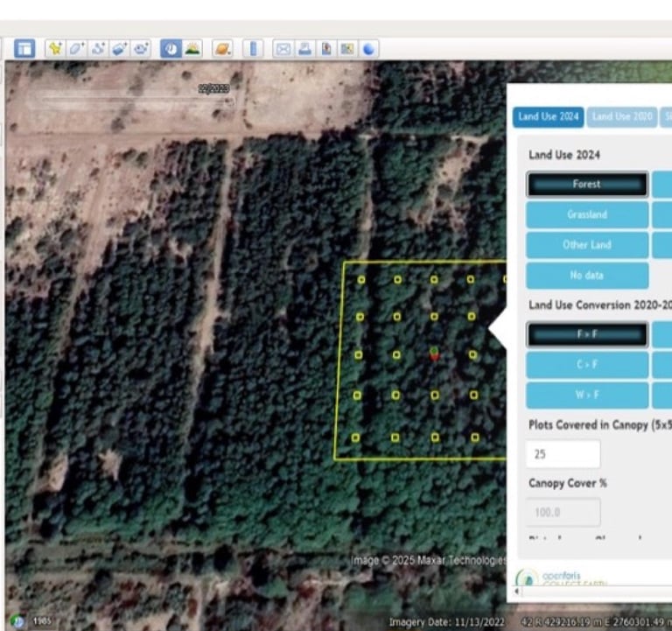Screen dimensions: 672x631
Task: Add a new placemark
Action: pyautogui.click(x=55, y=48)
